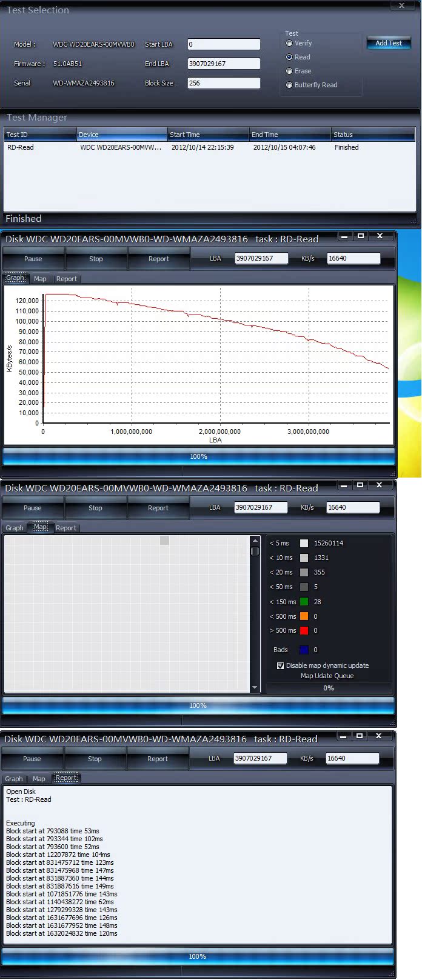This screenshot has height=980, width=422.
Task: Open Report tab in the speed-graph window
Action: pos(67,279)
